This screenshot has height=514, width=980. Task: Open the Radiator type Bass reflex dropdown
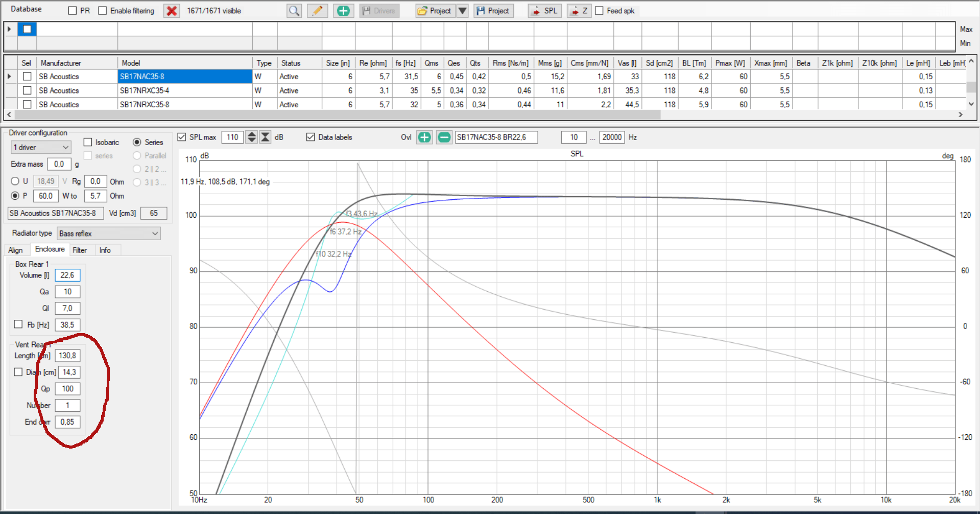click(109, 233)
